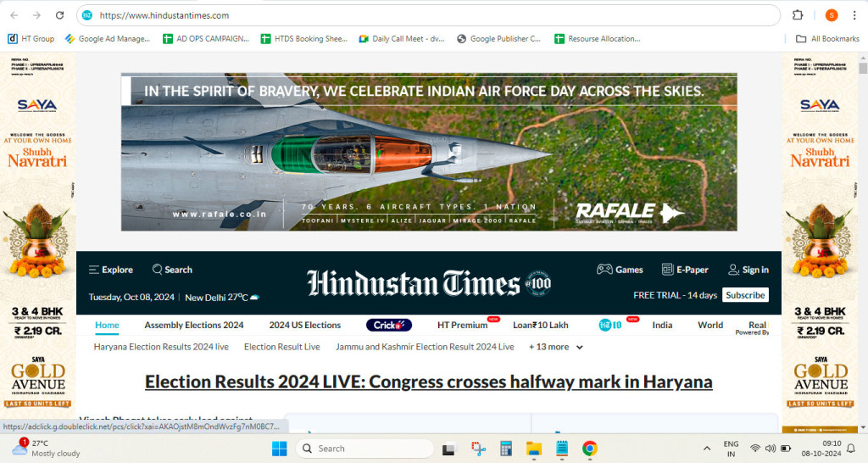The width and height of the screenshot is (868, 463).
Task: Open the Explore hamburger menu
Action: 111,270
